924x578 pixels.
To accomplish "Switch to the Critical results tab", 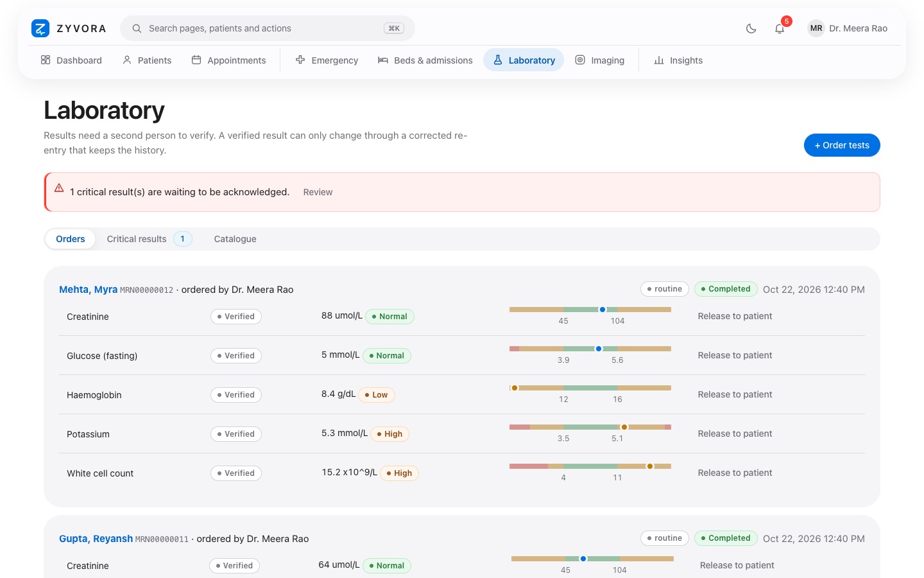I will pyautogui.click(x=149, y=239).
